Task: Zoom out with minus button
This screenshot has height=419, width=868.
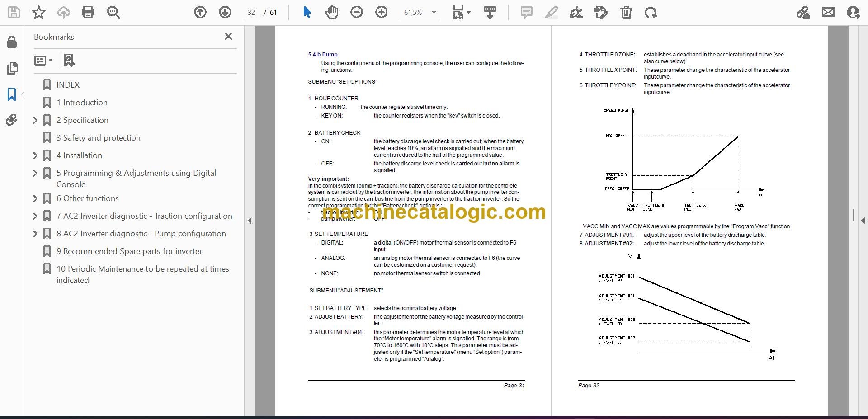Action: tap(357, 12)
